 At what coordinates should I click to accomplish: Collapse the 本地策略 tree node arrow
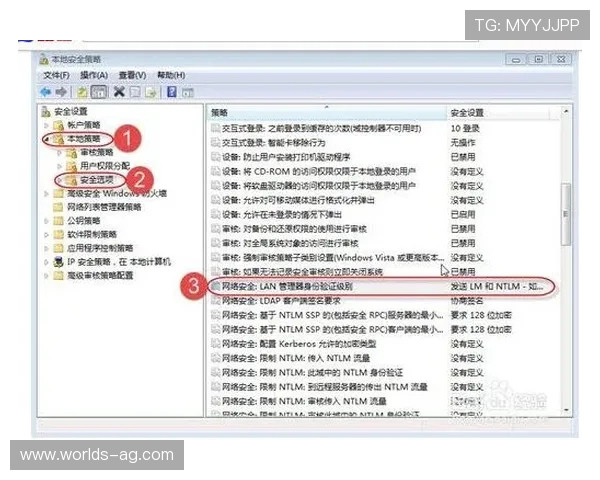point(47,139)
